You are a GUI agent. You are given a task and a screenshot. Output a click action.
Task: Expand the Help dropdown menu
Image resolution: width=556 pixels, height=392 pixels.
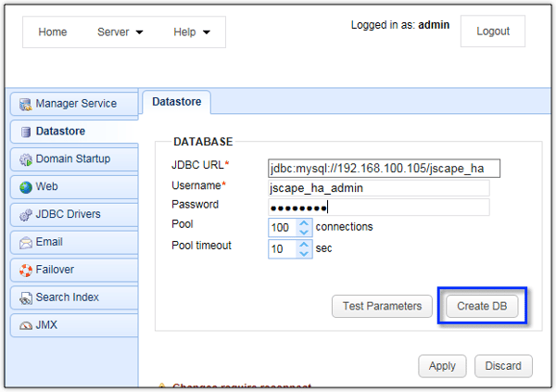[x=192, y=32]
